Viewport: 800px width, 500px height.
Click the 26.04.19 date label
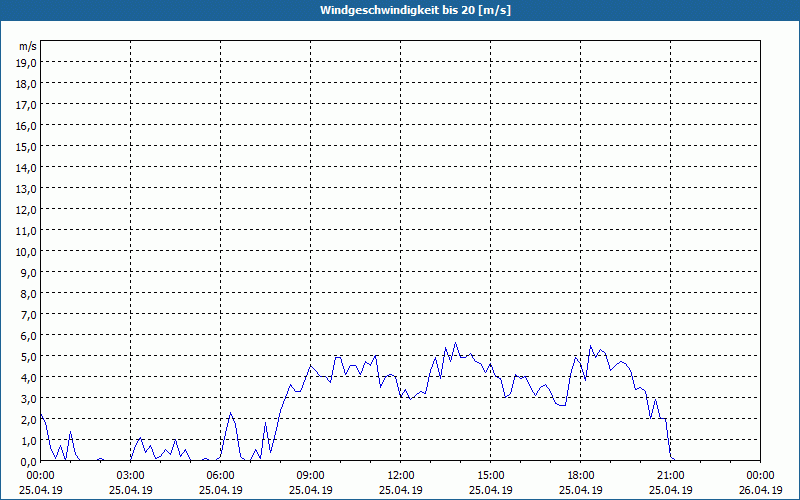[x=761, y=490]
